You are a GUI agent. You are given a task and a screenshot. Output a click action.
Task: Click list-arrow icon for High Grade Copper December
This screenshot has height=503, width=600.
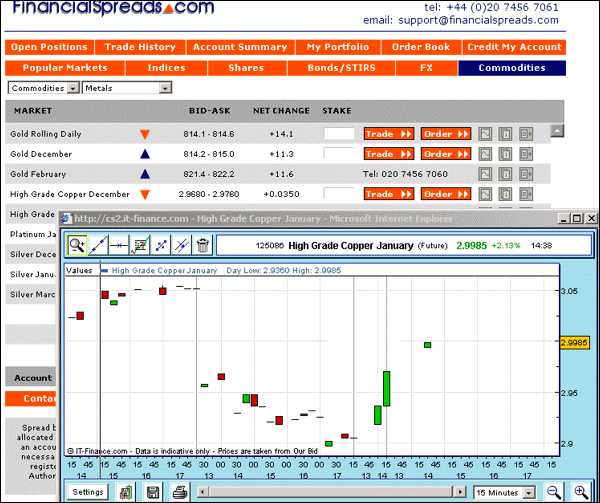(526, 194)
